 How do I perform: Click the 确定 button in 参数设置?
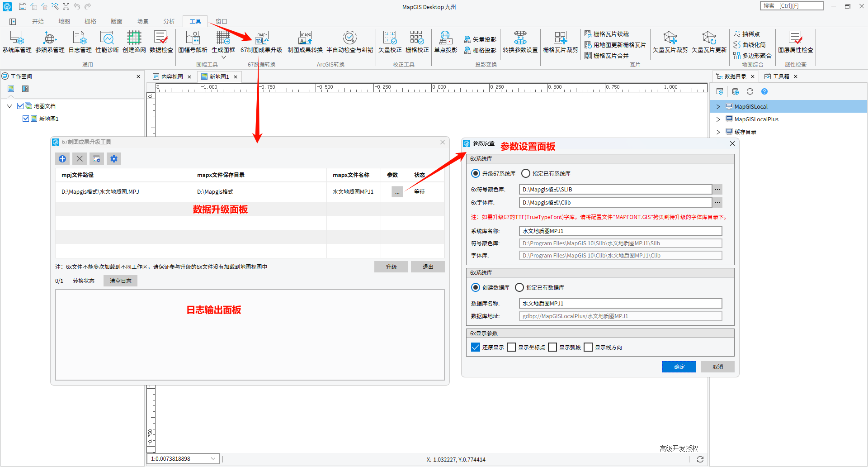pyautogui.click(x=679, y=367)
